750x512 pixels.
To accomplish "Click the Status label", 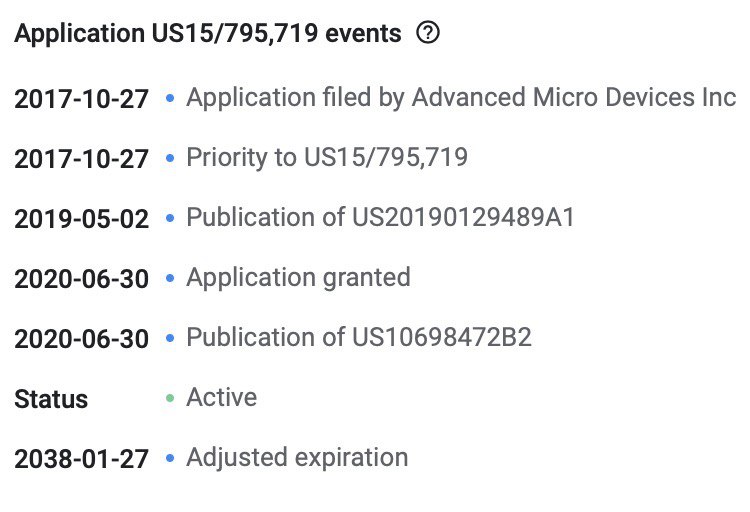I will (51, 399).
